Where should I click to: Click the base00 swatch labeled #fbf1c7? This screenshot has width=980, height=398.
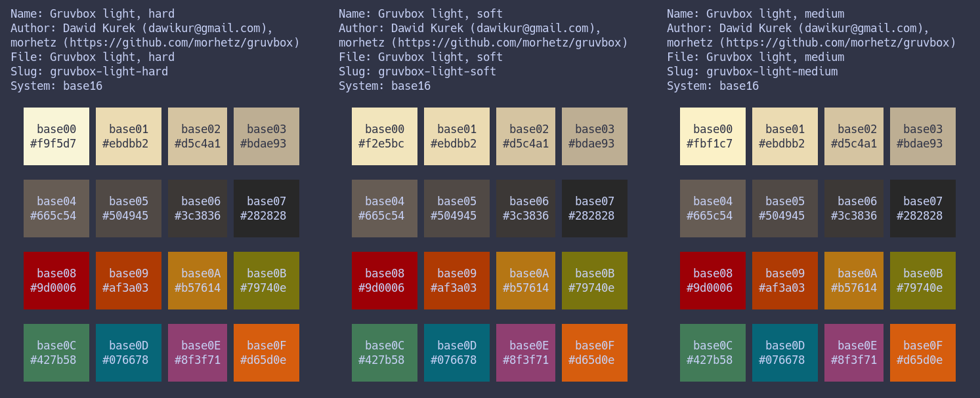tap(713, 136)
